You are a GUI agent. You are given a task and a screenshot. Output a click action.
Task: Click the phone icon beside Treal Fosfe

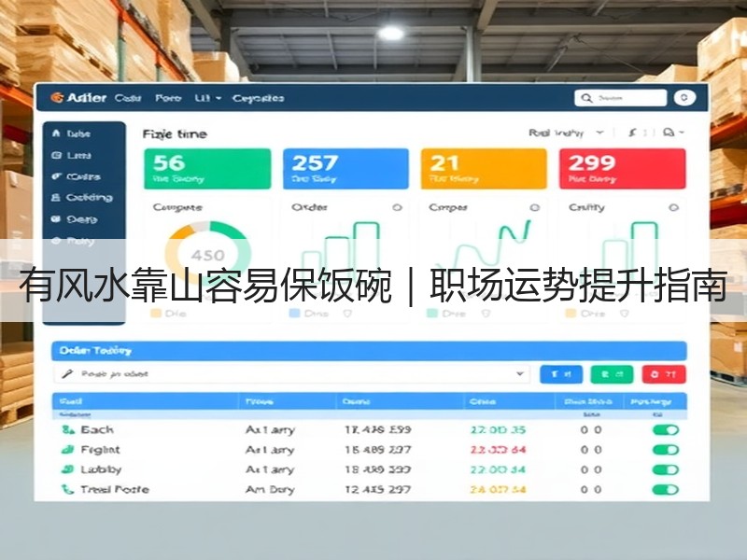(68, 489)
